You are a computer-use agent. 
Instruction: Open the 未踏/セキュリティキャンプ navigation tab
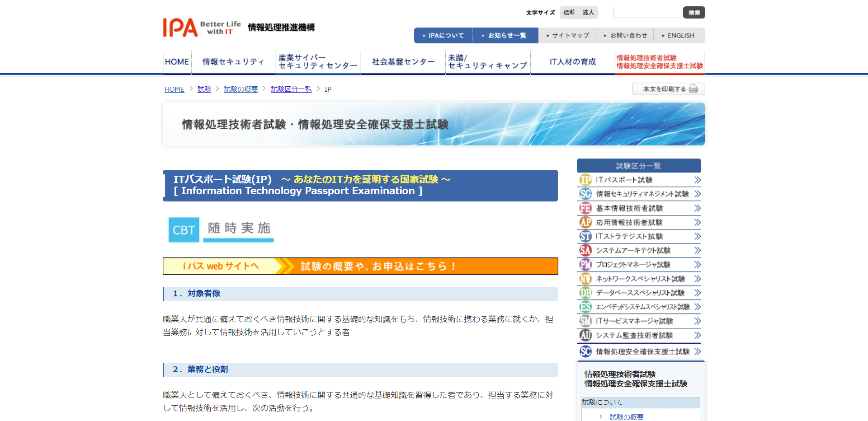tap(487, 62)
